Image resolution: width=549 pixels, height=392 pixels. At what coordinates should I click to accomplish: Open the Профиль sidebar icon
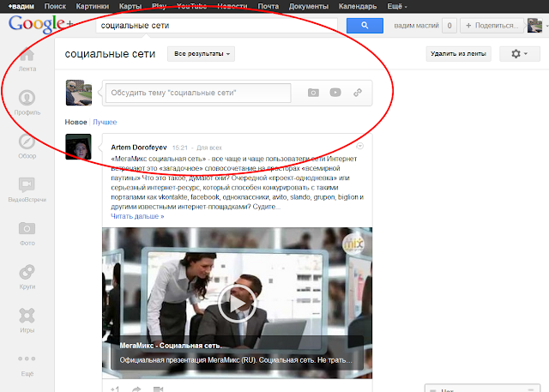click(27, 98)
